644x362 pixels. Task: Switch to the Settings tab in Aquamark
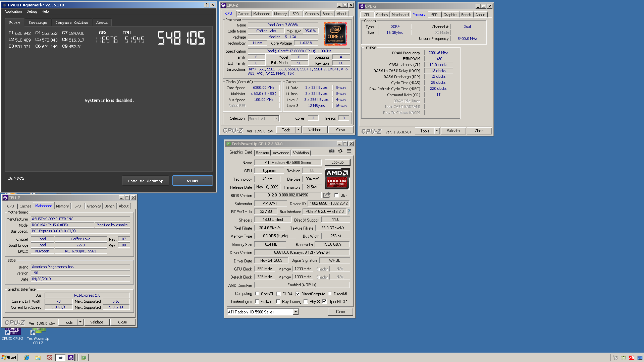(x=38, y=22)
